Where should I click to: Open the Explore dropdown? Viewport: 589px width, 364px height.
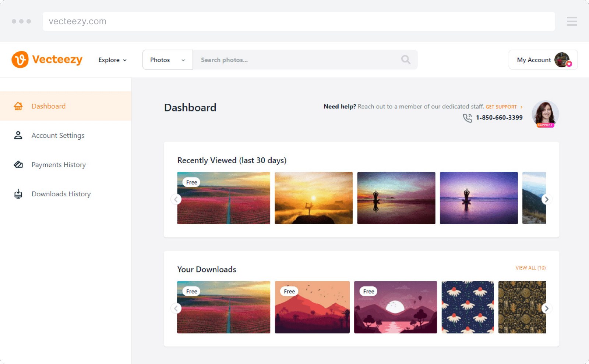click(x=112, y=60)
